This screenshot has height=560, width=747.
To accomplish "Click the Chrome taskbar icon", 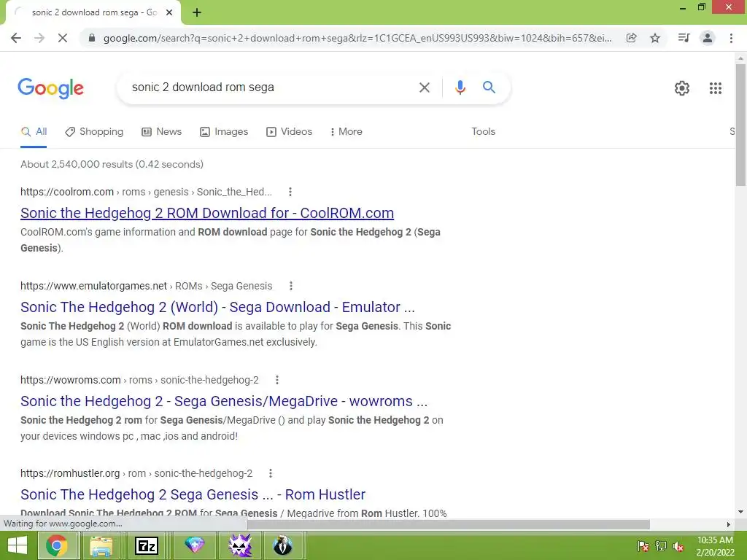I will [x=57, y=545].
